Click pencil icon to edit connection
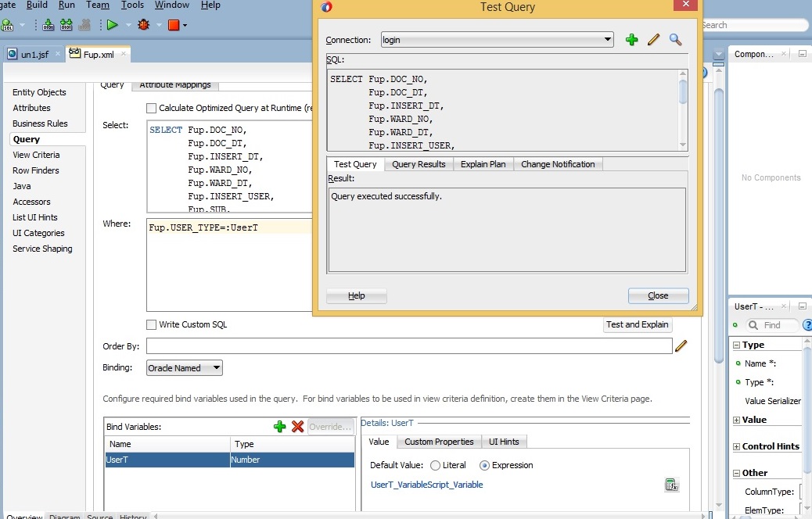The width and height of the screenshot is (812, 519). pos(654,40)
